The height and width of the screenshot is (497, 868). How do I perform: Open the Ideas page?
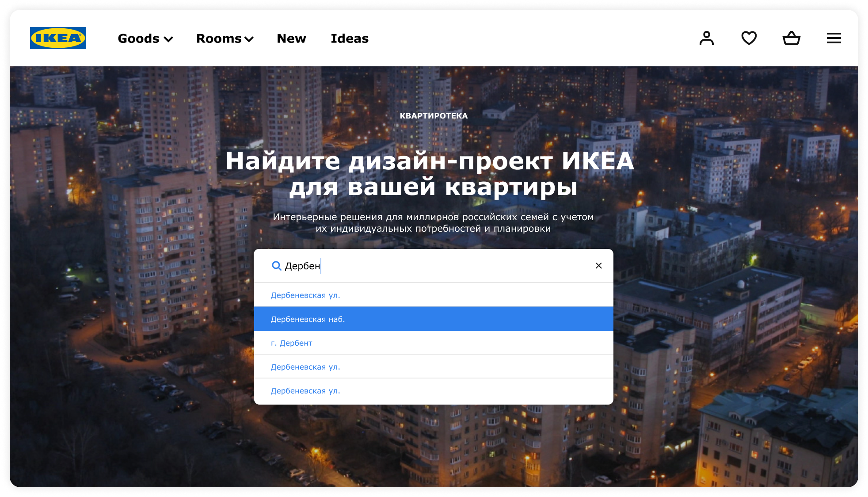tap(350, 38)
